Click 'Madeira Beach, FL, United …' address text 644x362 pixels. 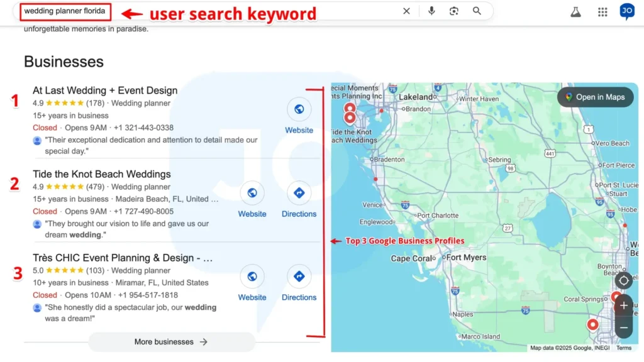pos(167,199)
